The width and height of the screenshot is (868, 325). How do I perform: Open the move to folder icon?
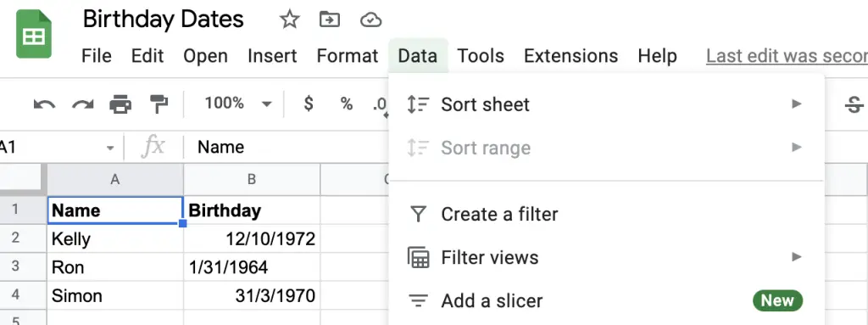pyautogui.click(x=330, y=20)
